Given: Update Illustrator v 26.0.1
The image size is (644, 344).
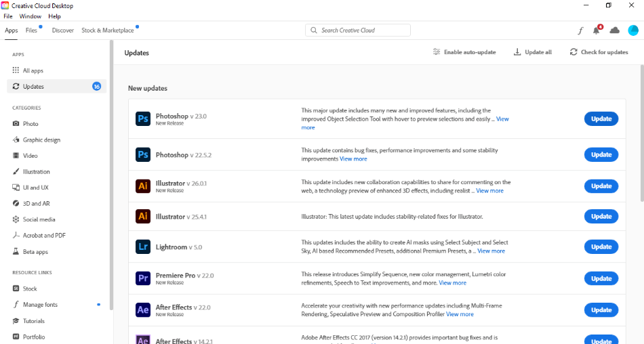Looking at the screenshot, I should (x=601, y=186).
